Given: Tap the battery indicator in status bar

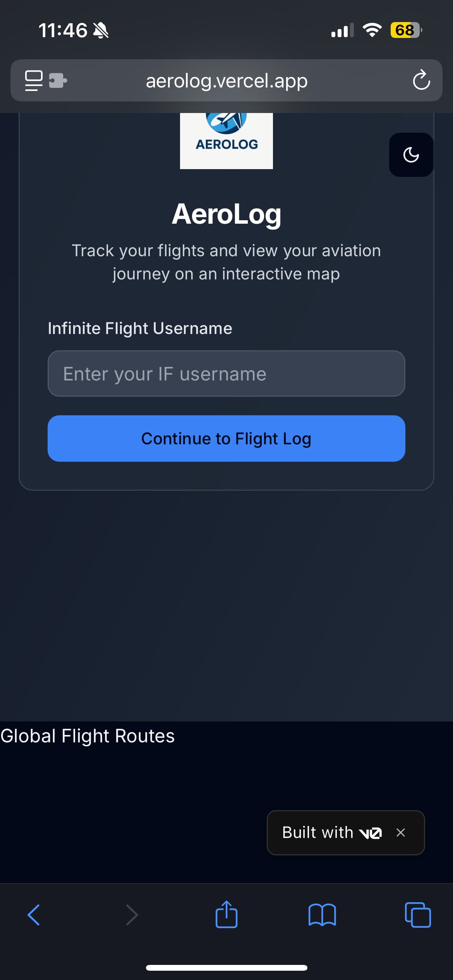Looking at the screenshot, I should click(x=405, y=30).
